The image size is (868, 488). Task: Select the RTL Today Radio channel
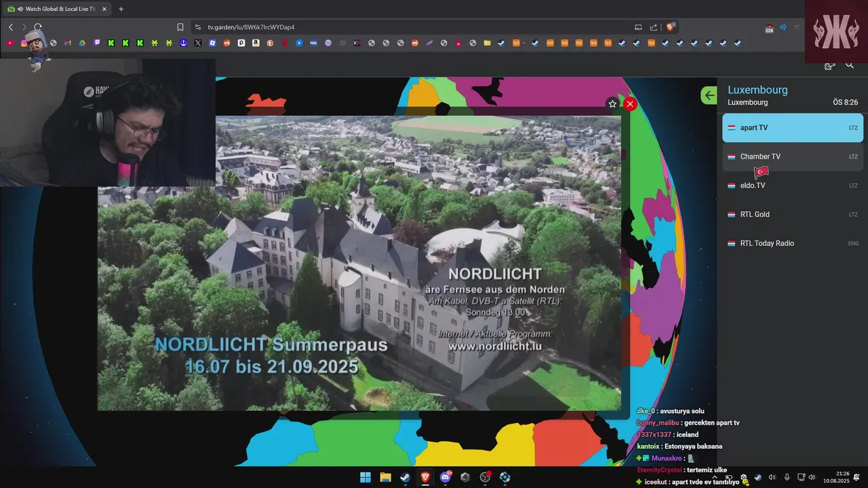[x=793, y=243]
